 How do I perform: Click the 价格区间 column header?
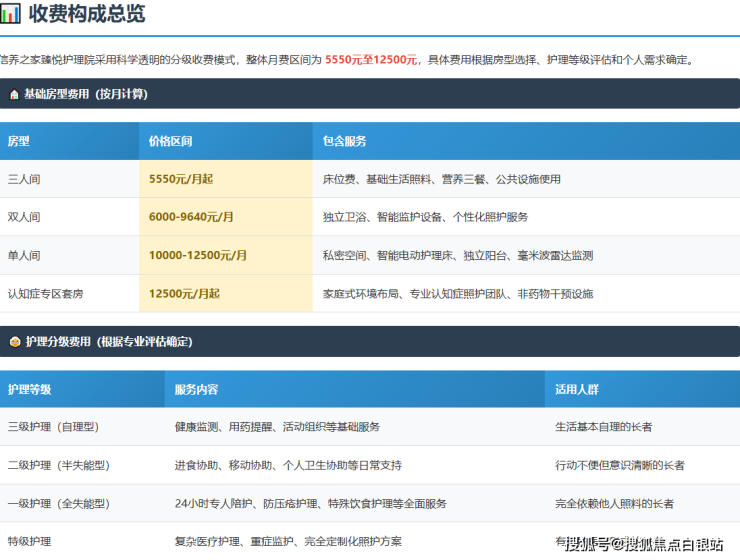click(x=170, y=141)
